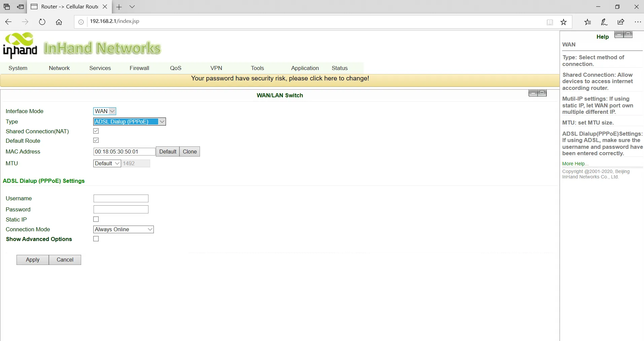Enable the Static IP checkbox

tap(96, 219)
